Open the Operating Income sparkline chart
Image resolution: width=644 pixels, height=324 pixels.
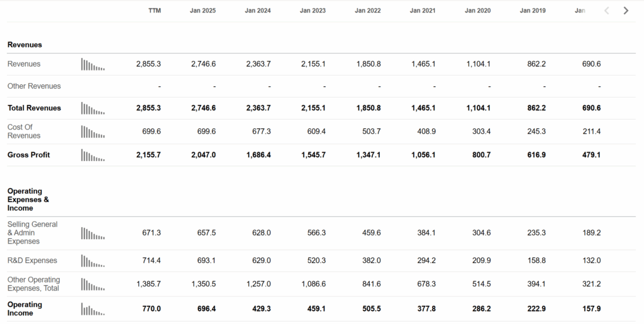pos(93,309)
